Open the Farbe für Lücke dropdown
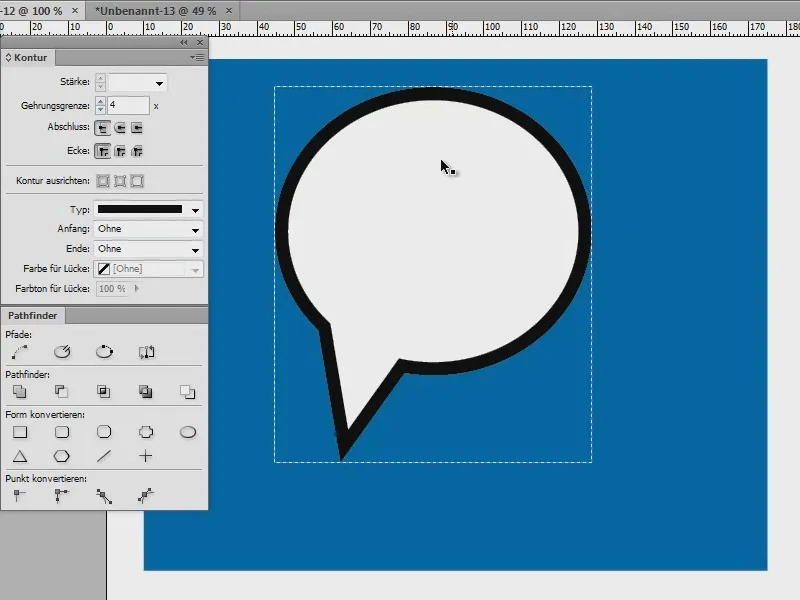 click(x=195, y=270)
